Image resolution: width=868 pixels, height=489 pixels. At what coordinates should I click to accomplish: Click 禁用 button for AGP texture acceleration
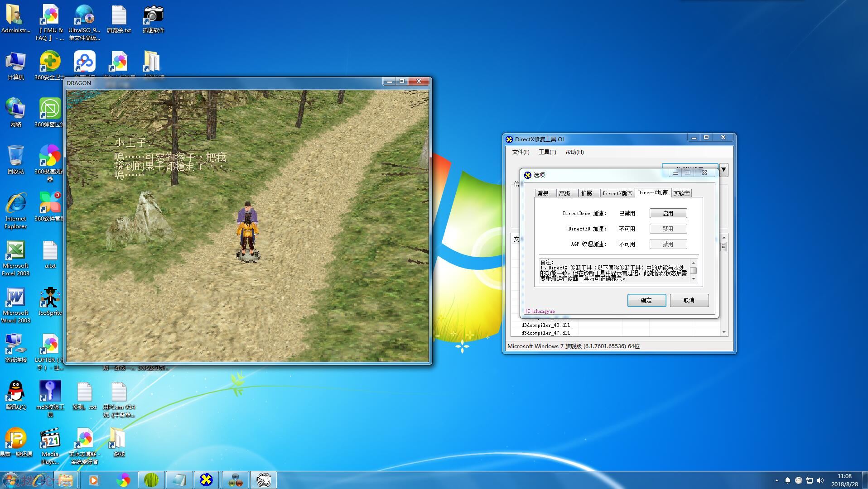[x=668, y=244]
